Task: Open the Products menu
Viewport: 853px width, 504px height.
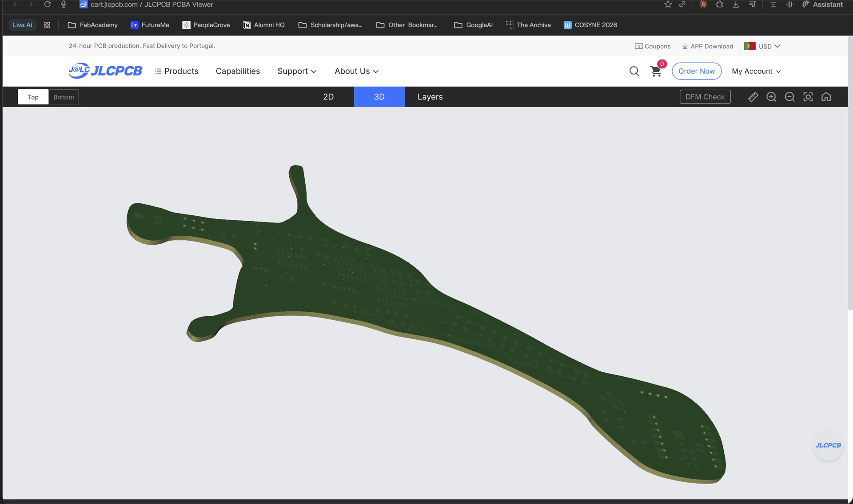Action: [176, 71]
